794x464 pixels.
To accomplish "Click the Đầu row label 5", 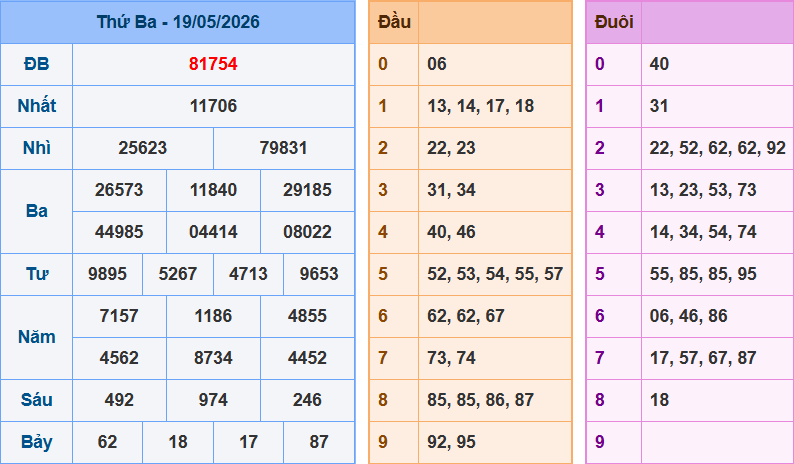I will [x=383, y=274].
